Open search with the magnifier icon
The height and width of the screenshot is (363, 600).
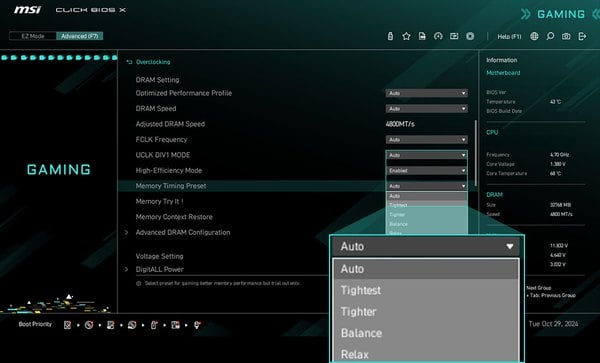coord(550,36)
